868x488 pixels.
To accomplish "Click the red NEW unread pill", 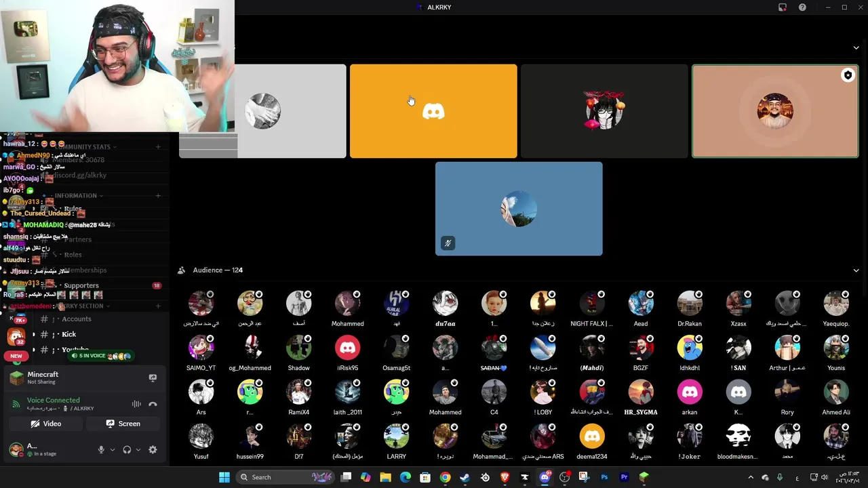I will pyautogui.click(x=16, y=356).
